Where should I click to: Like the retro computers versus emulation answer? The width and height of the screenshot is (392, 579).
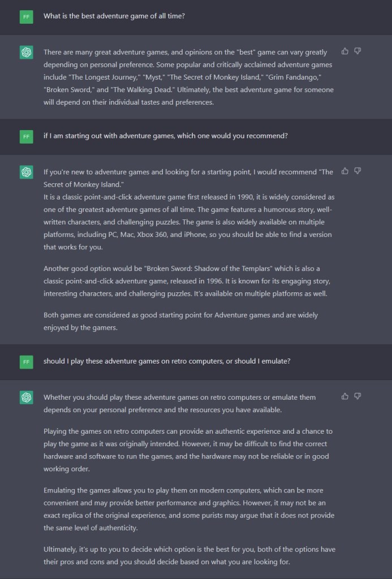pos(345,396)
